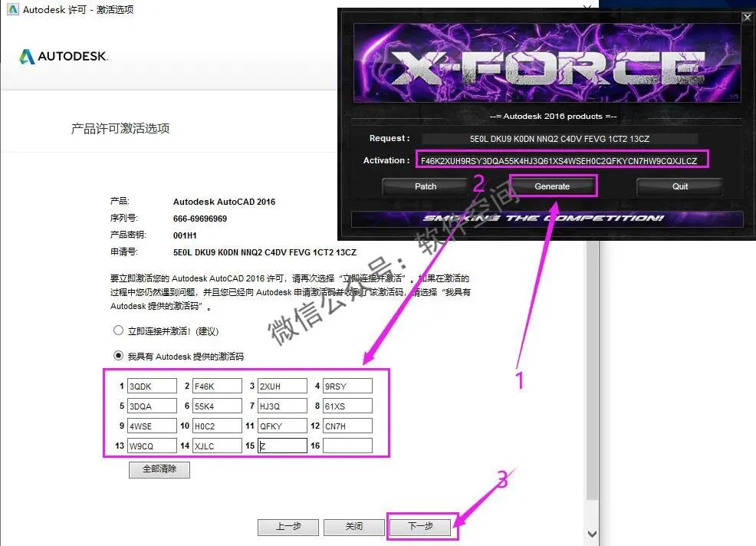Image resolution: width=756 pixels, height=546 pixels.
Task: Click the empty activation box 16
Action: pos(347,446)
